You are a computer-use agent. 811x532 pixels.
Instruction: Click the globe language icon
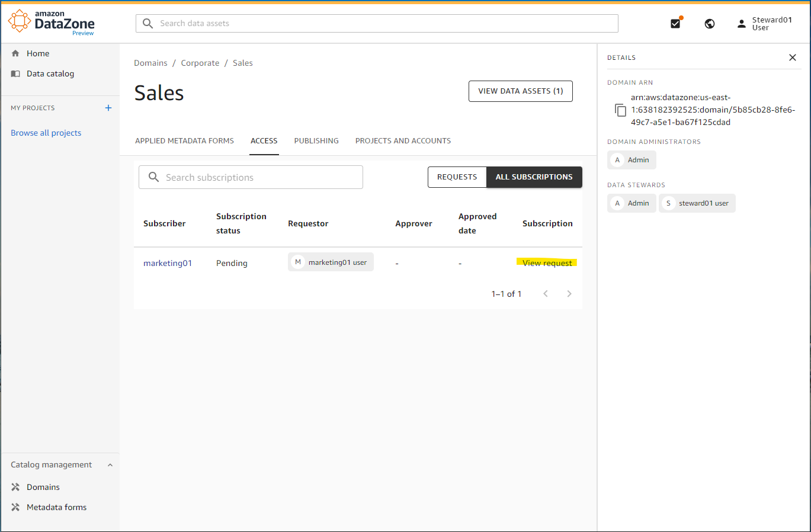(710, 24)
